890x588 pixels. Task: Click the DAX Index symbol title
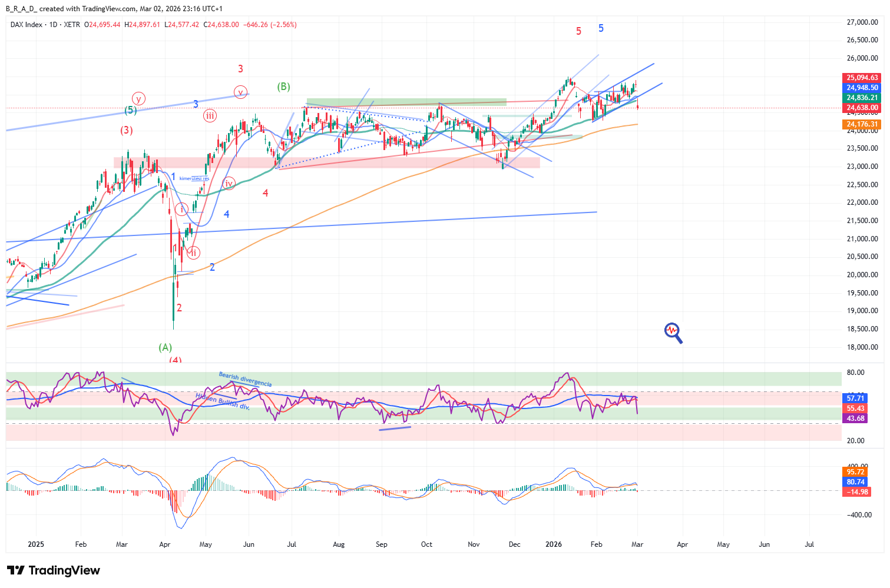tap(27, 25)
